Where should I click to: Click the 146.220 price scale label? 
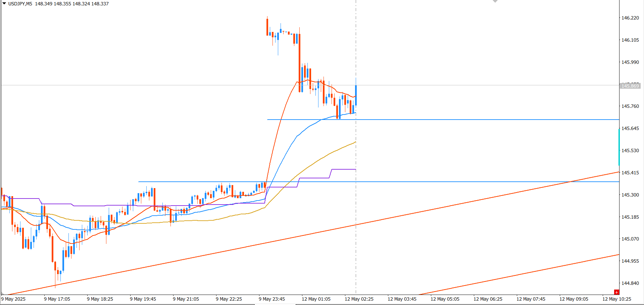pyautogui.click(x=630, y=18)
